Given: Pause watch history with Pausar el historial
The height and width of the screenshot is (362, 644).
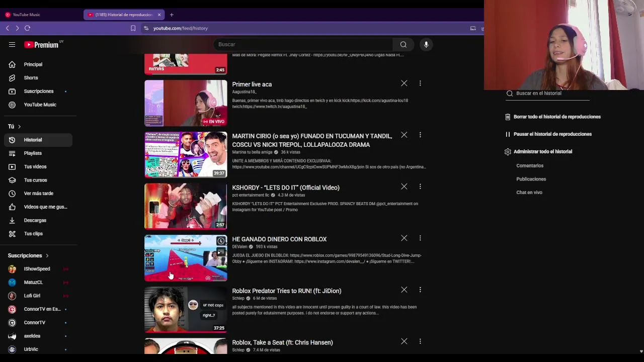Looking at the screenshot, I should pos(548,134).
